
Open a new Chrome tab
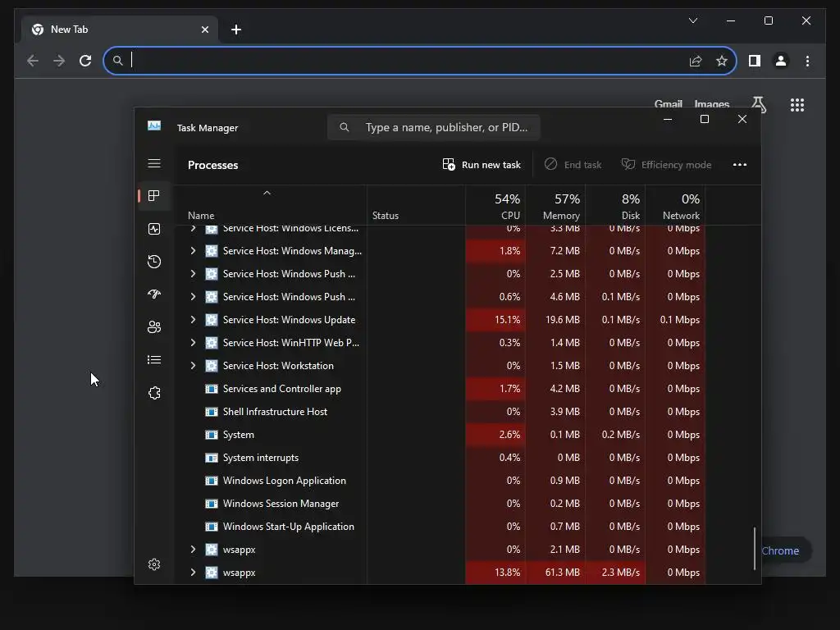[x=235, y=30]
